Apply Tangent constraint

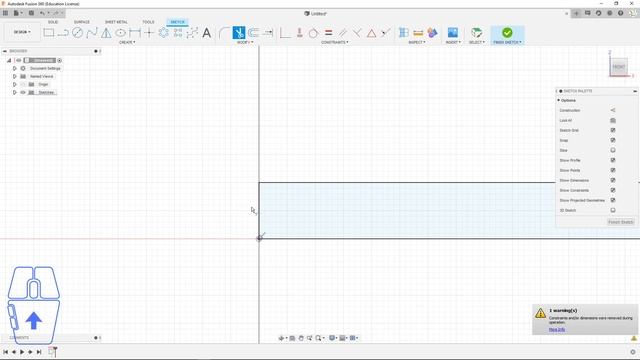pyautogui.click(x=313, y=33)
